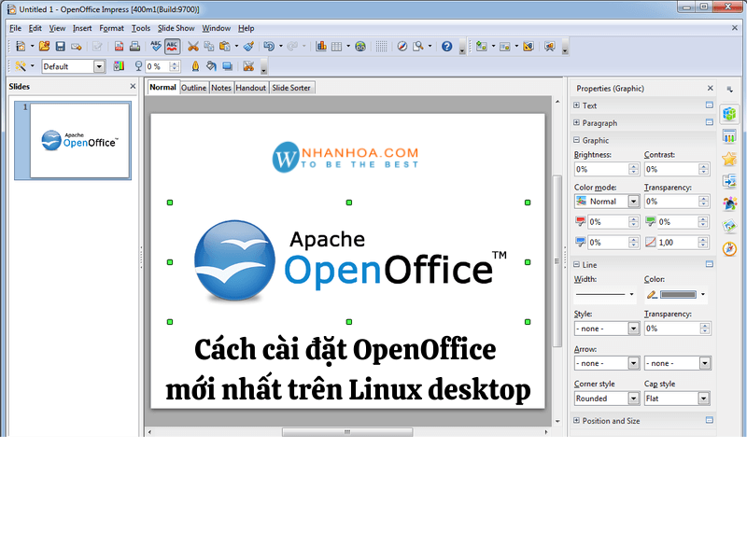Screen dimensions: 747x560
Task: Toggle the Display Grid icon
Action: [382, 46]
